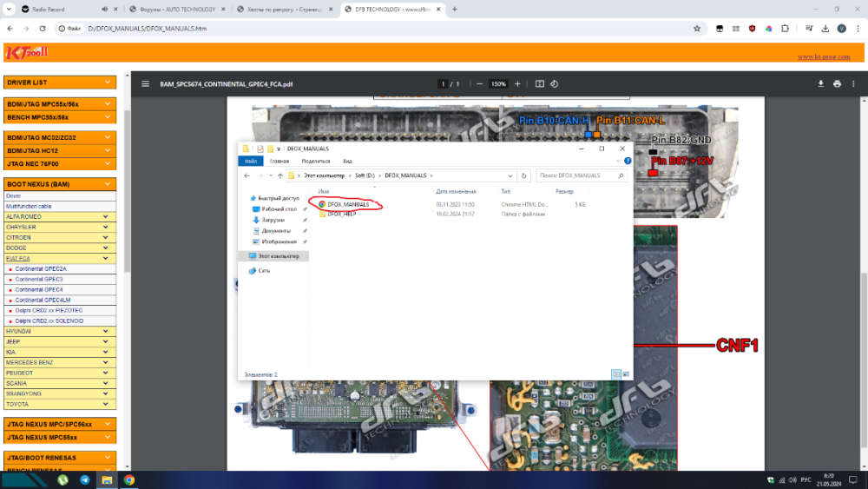Screen dimensions: 868x489
Task: Go back in Chrome browser
Action: tap(10, 29)
